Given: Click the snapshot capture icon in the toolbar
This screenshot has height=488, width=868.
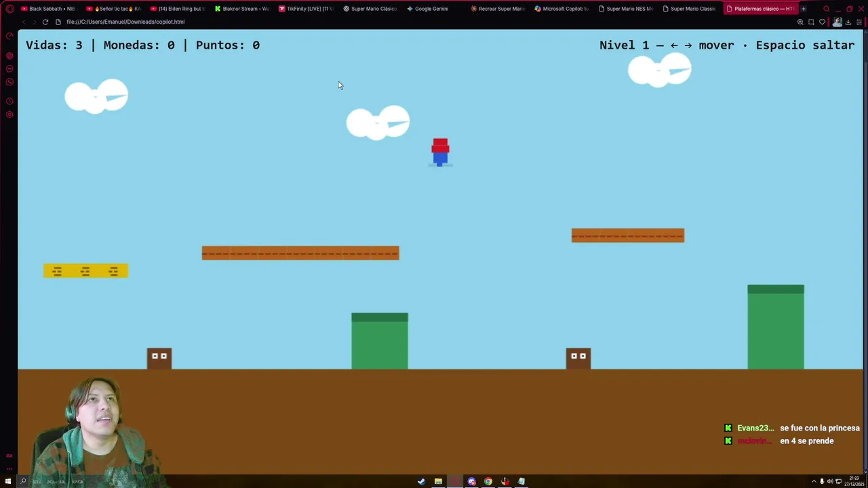Looking at the screenshot, I should 811,22.
